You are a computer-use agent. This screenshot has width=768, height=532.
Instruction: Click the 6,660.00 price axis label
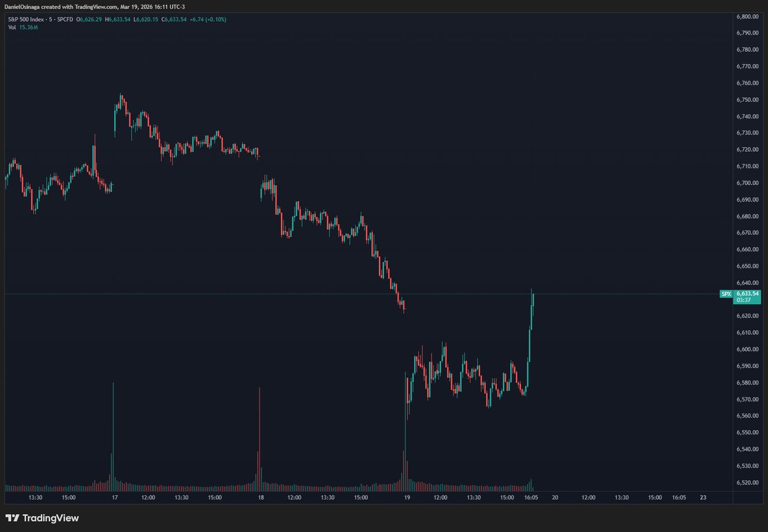748,250
